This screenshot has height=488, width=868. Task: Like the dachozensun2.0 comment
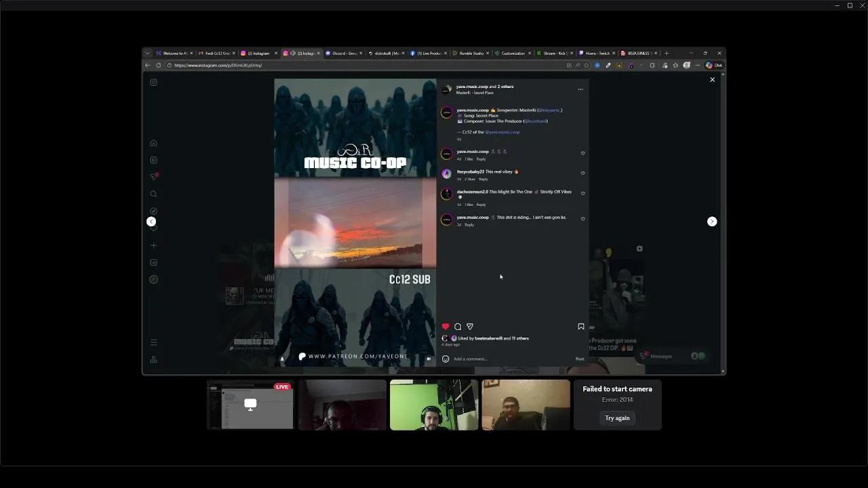(x=583, y=193)
